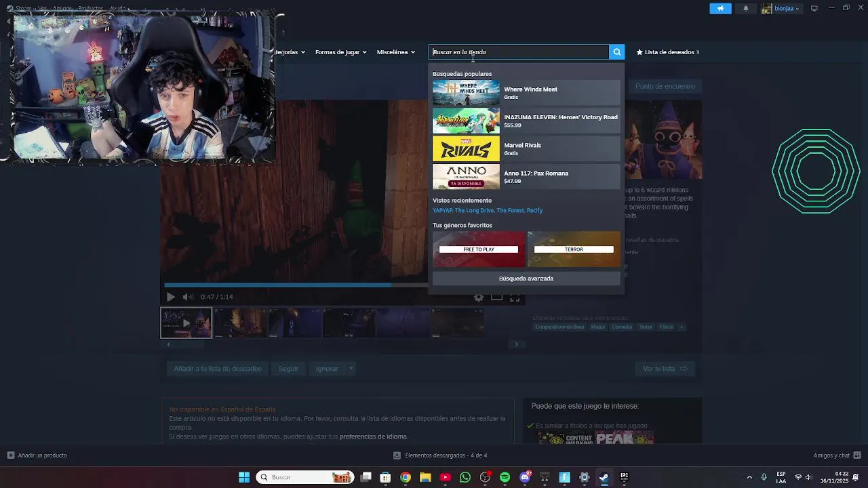
Task: Open video player settings gear
Action: point(479,297)
